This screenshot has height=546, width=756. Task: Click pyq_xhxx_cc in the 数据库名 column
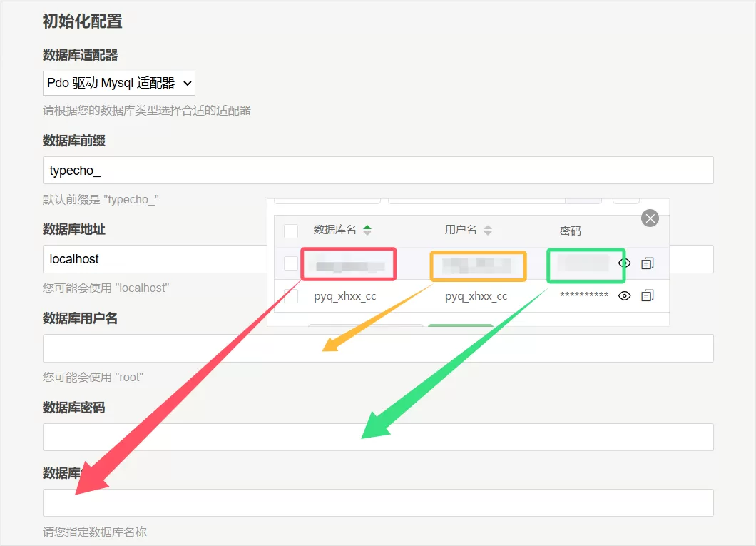point(344,296)
